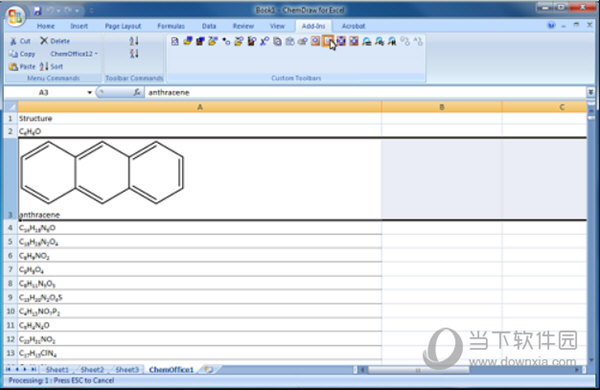
Task: Click the blue scissors-shaped toolbar icon
Action: tap(264, 41)
